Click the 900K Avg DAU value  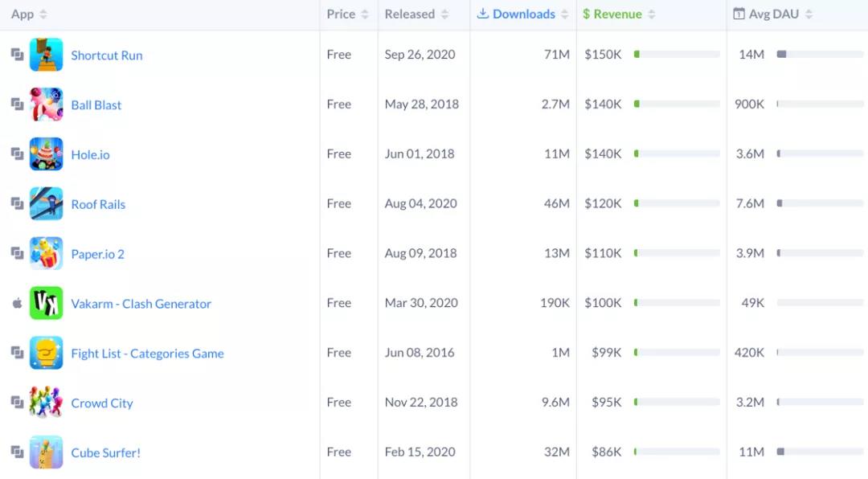point(750,104)
